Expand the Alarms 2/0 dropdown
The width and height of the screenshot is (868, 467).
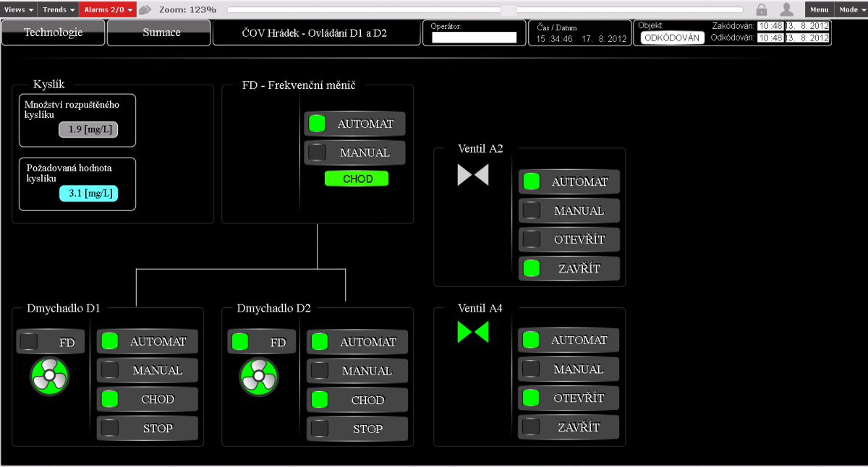pos(109,9)
